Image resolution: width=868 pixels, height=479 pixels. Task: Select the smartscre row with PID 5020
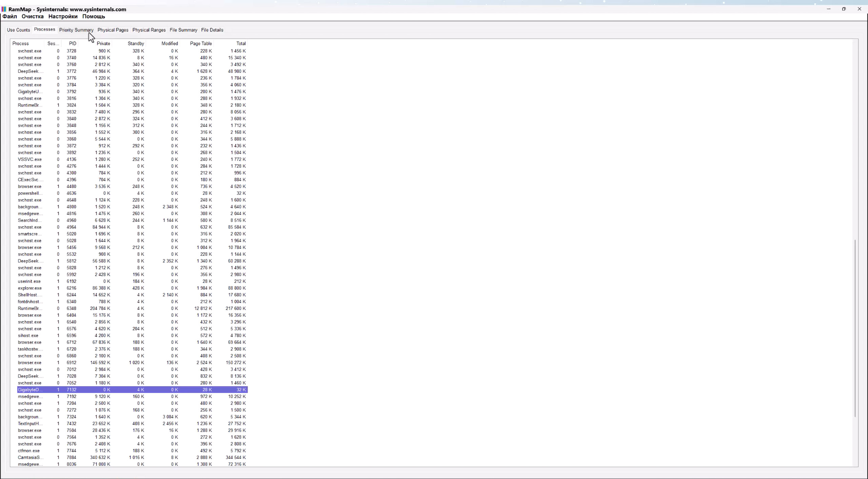coord(132,234)
